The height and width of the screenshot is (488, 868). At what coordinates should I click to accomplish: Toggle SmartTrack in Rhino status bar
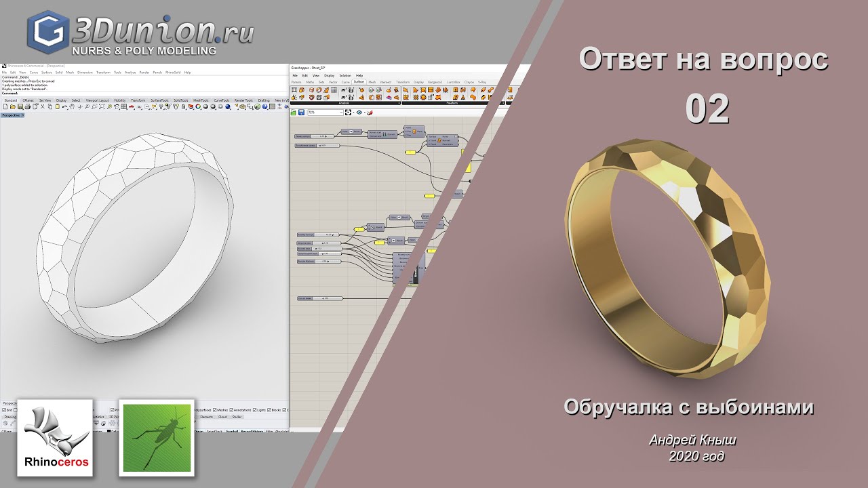pyautogui.click(x=214, y=431)
